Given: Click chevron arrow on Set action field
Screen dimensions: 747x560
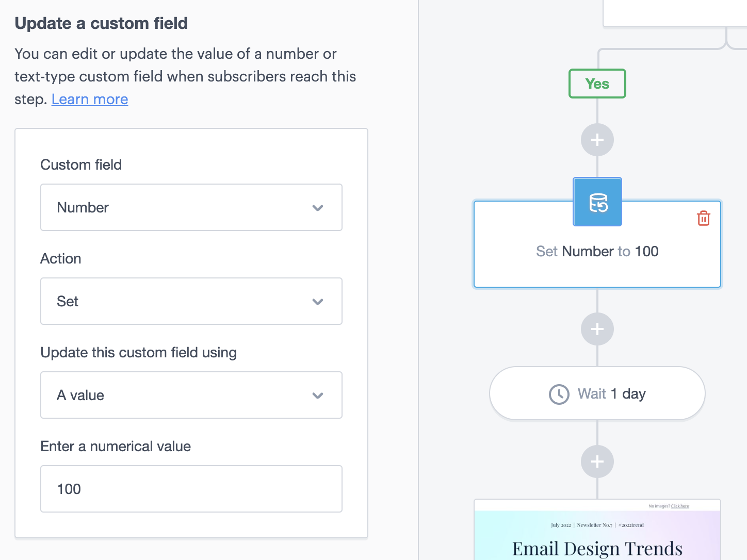Looking at the screenshot, I should click(318, 302).
